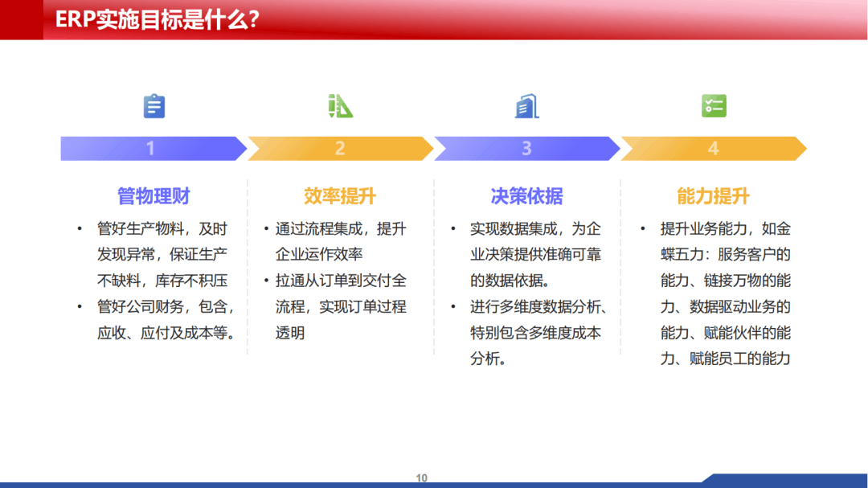Click the blue building icon above step 3
The image size is (868, 488).
pyautogui.click(x=526, y=106)
